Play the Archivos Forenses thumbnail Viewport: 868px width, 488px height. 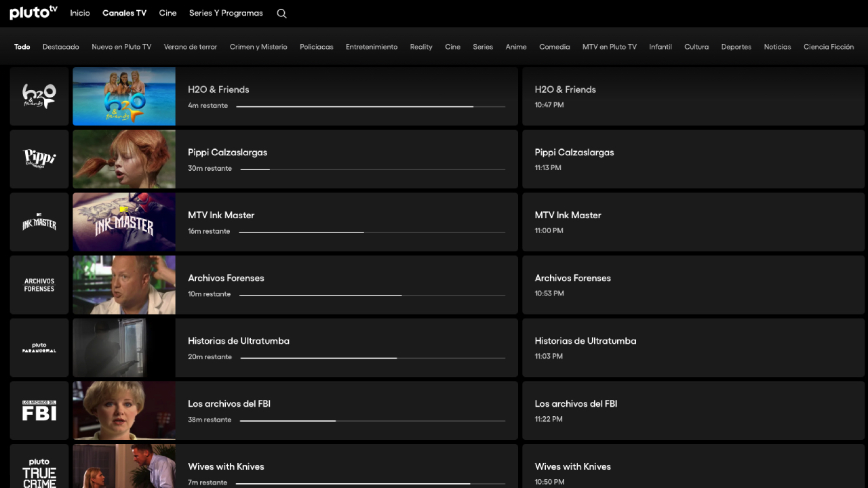click(124, 285)
